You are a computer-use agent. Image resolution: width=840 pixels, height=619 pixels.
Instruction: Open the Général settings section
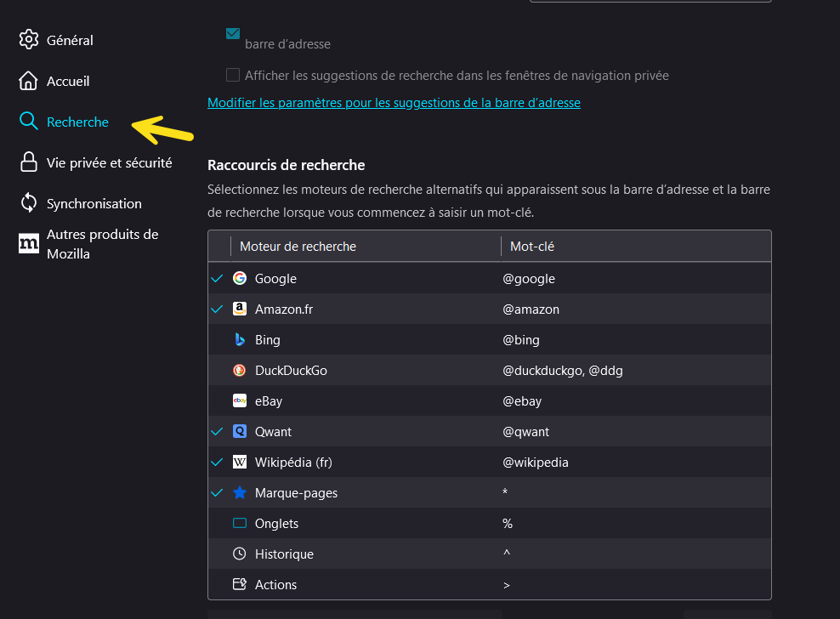click(70, 40)
